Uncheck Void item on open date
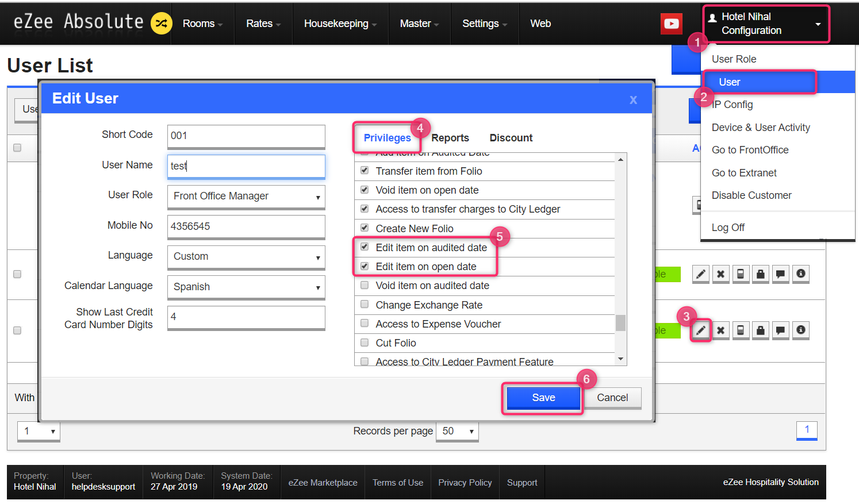The image size is (859, 504). coord(365,190)
